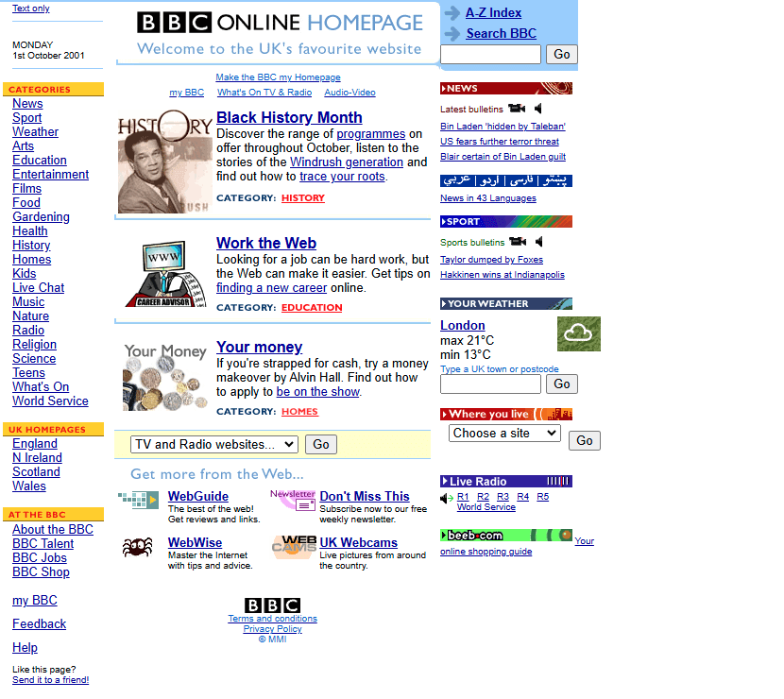This screenshot has width=784, height=699.
Task: Focus the UK town or postcode field
Action: (490, 384)
